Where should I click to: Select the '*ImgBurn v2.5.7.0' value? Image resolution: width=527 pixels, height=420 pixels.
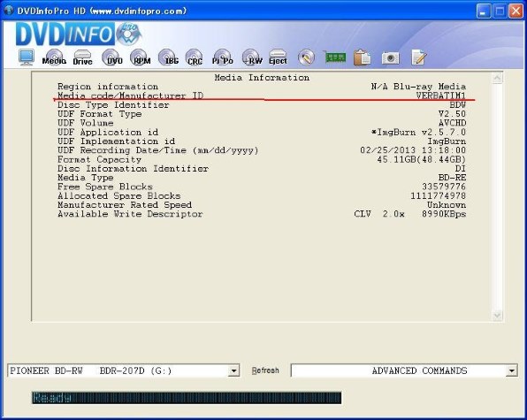[418, 132]
